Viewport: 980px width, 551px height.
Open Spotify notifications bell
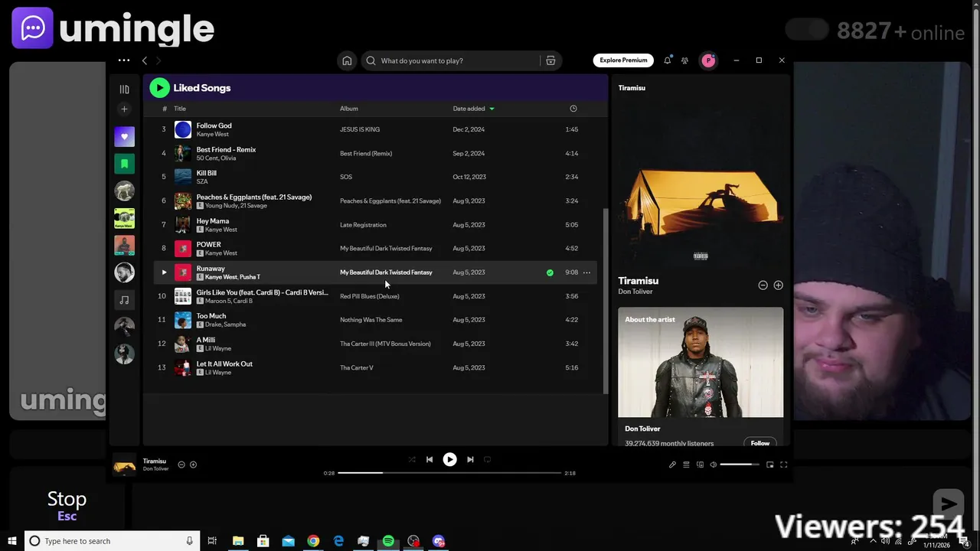pos(667,60)
